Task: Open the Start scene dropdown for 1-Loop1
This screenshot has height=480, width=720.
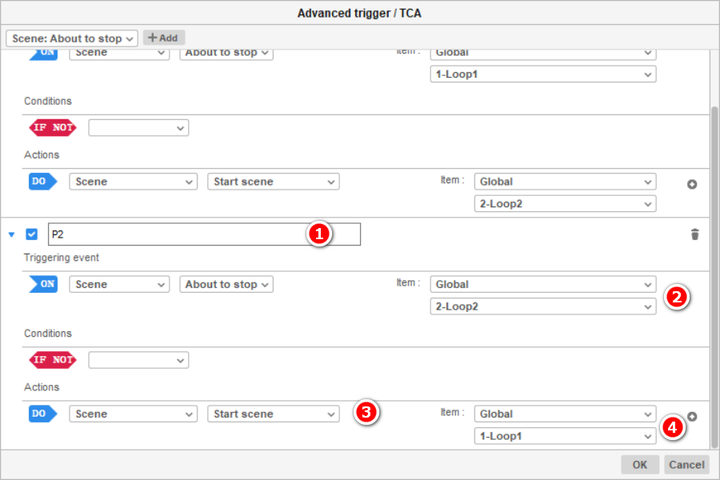Action: click(273, 414)
